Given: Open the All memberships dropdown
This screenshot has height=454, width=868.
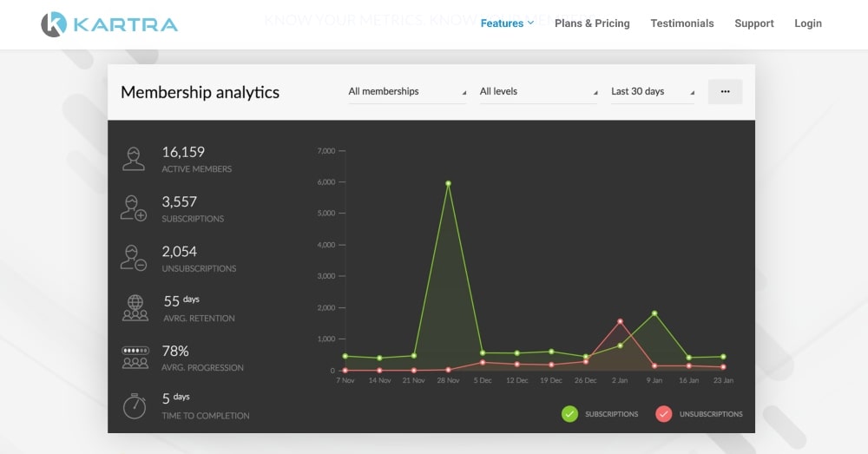Looking at the screenshot, I should 407,91.
